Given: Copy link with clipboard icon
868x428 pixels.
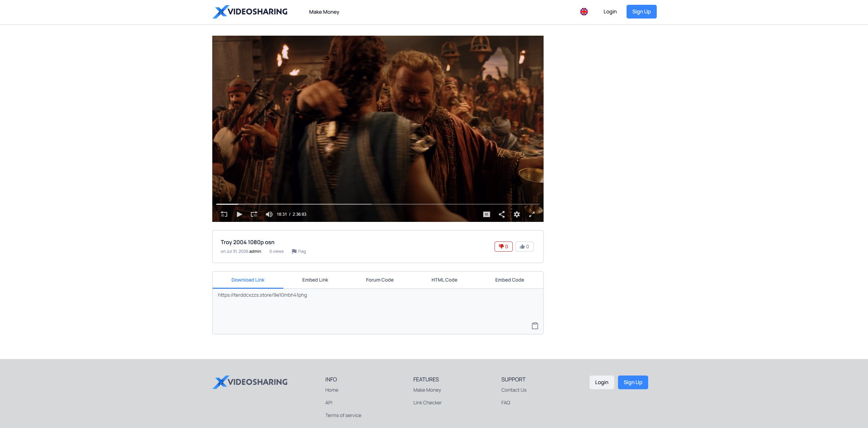Looking at the screenshot, I should pyautogui.click(x=535, y=326).
